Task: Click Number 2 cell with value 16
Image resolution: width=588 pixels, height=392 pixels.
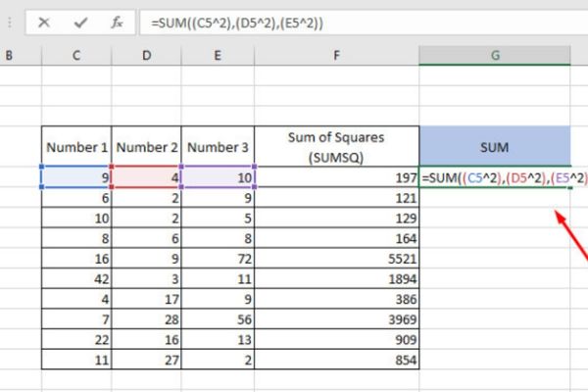Action: tap(146, 339)
